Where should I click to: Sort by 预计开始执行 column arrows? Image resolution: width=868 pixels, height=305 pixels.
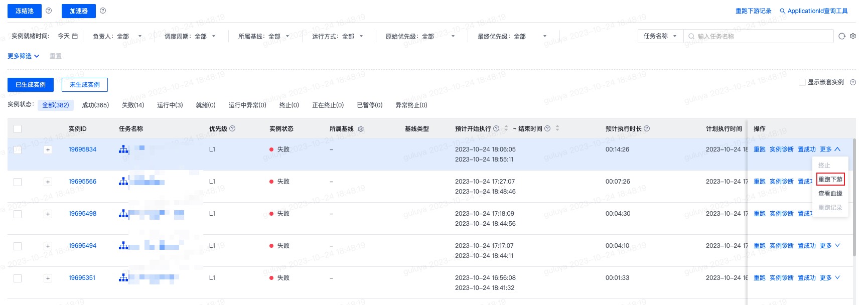[x=506, y=128]
